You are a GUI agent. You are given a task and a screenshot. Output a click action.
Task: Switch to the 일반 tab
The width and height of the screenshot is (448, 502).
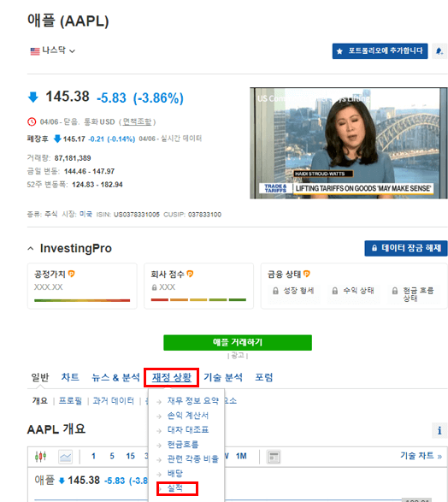coord(40,377)
